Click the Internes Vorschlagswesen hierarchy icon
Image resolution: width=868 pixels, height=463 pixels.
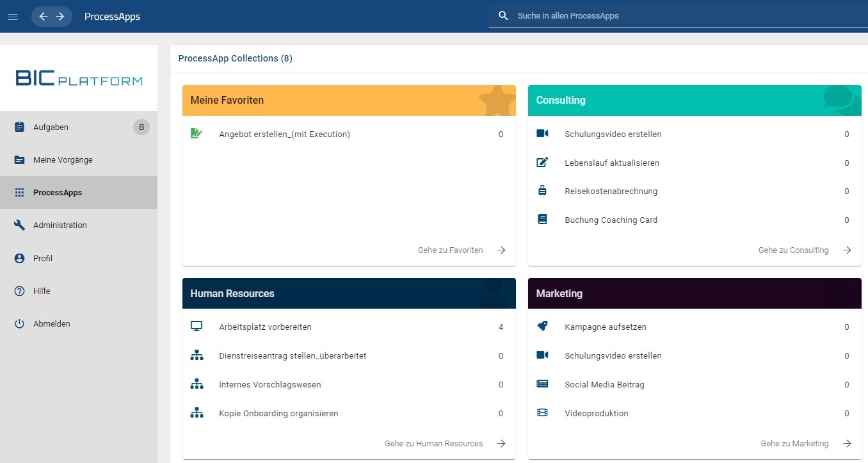tap(197, 384)
